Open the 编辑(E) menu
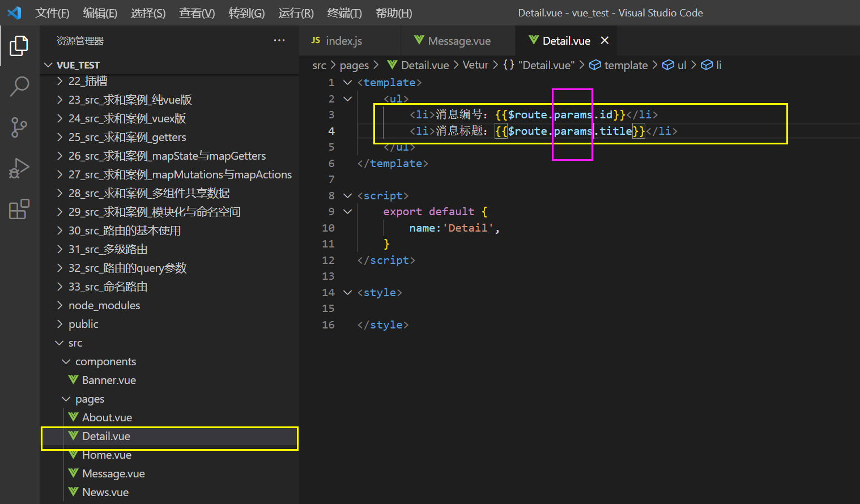 100,12
